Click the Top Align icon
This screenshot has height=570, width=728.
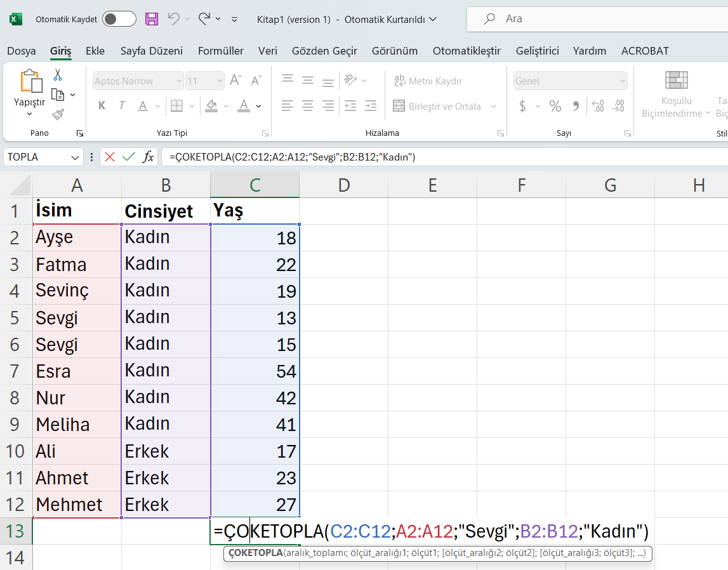[x=288, y=80]
